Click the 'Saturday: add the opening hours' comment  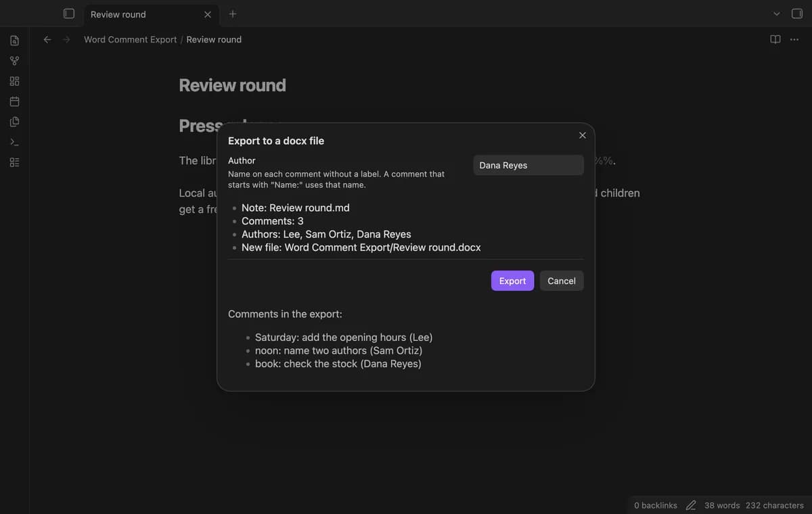[x=344, y=337]
